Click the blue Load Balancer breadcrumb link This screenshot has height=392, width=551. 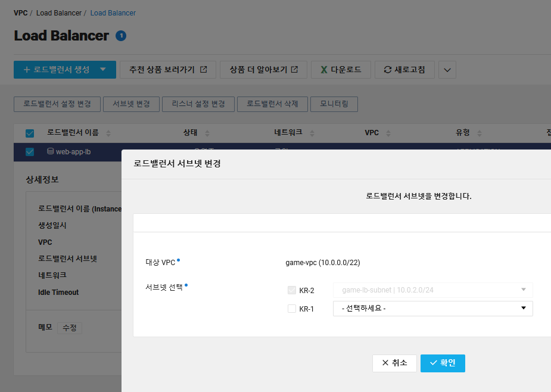[x=113, y=13]
